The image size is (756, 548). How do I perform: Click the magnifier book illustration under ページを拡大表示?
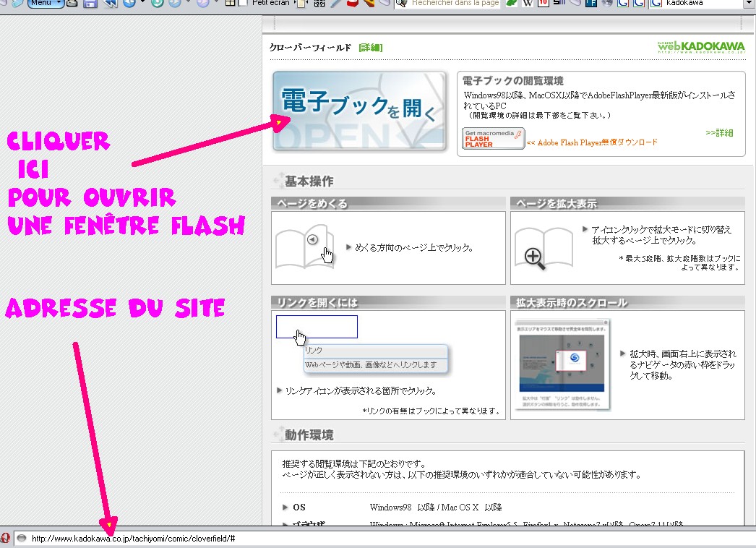544,248
